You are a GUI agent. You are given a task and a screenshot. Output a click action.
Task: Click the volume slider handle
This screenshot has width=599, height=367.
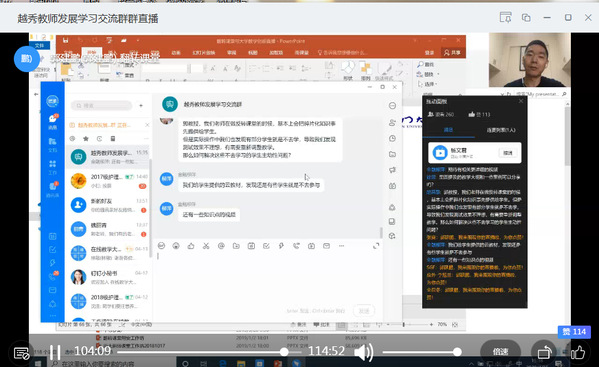point(457,352)
